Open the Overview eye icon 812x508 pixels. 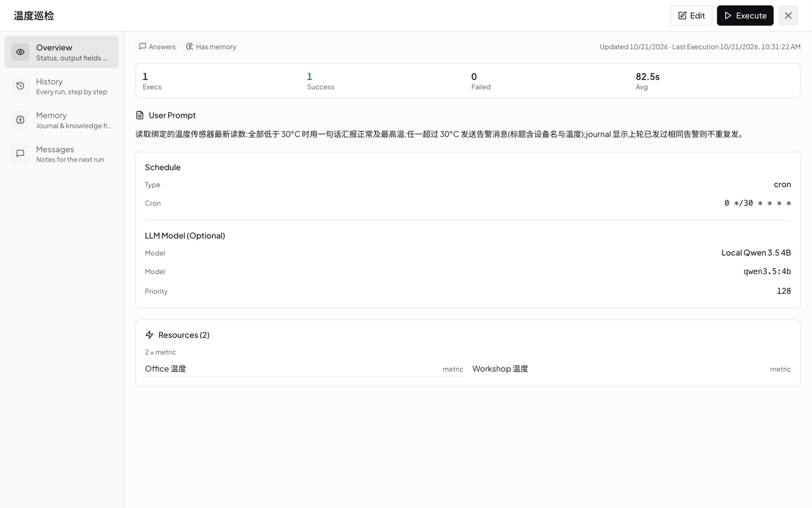(x=20, y=52)
